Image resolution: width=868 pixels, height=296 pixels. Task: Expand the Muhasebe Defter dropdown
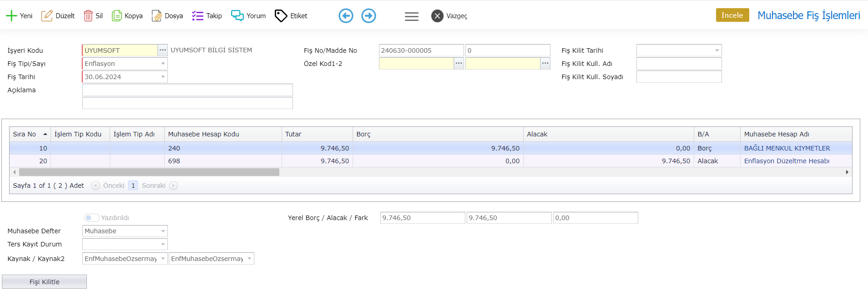click(163, 231)
